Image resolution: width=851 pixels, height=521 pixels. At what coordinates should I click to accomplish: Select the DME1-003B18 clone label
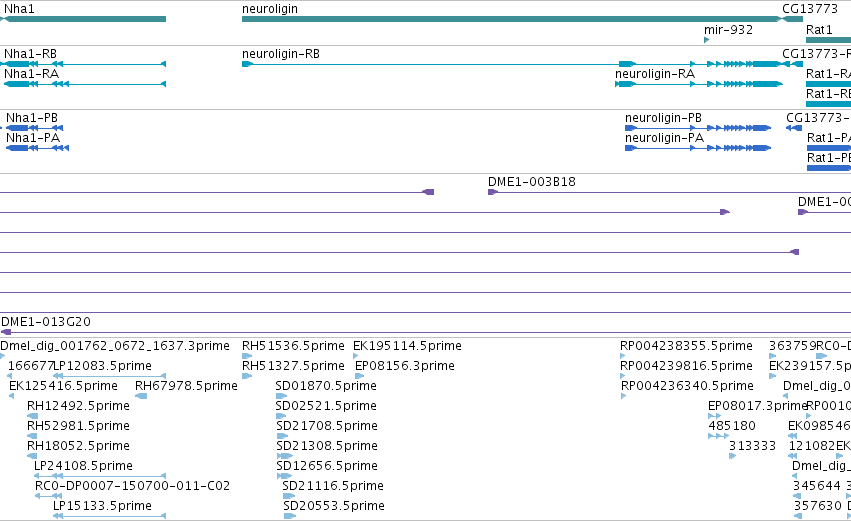(x=532, y=182)
